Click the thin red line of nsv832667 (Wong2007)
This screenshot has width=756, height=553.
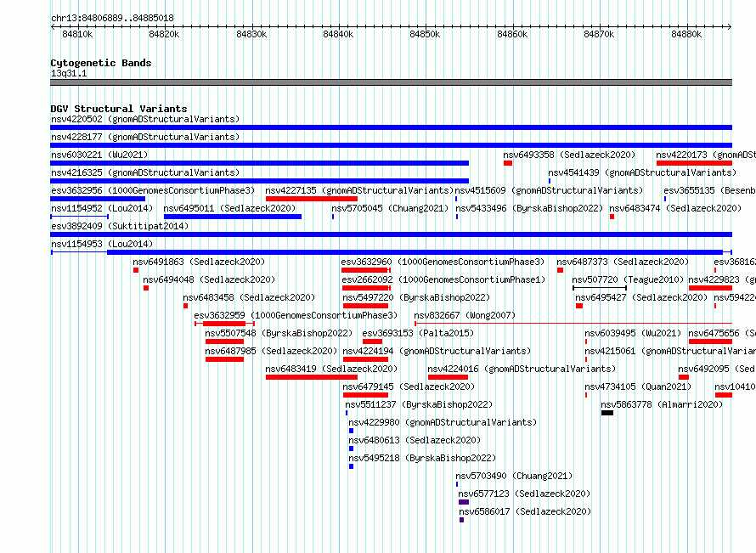tap(573, 323)
